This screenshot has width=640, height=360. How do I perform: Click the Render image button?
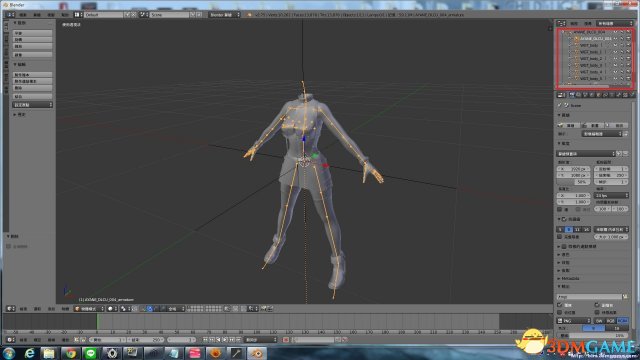(568, 125)
